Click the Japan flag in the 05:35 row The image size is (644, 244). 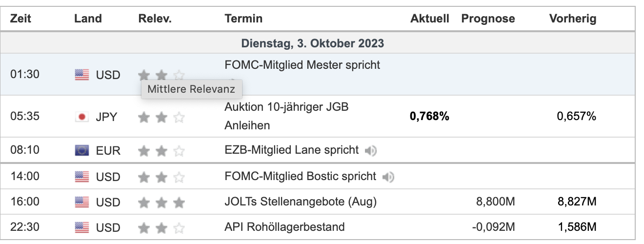pyautogui.click(x=82, y=117)
